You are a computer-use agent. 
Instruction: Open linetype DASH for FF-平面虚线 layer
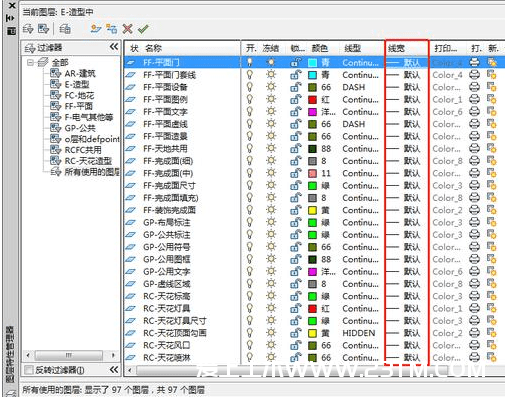pyautogui.click(x=354, y=124)
